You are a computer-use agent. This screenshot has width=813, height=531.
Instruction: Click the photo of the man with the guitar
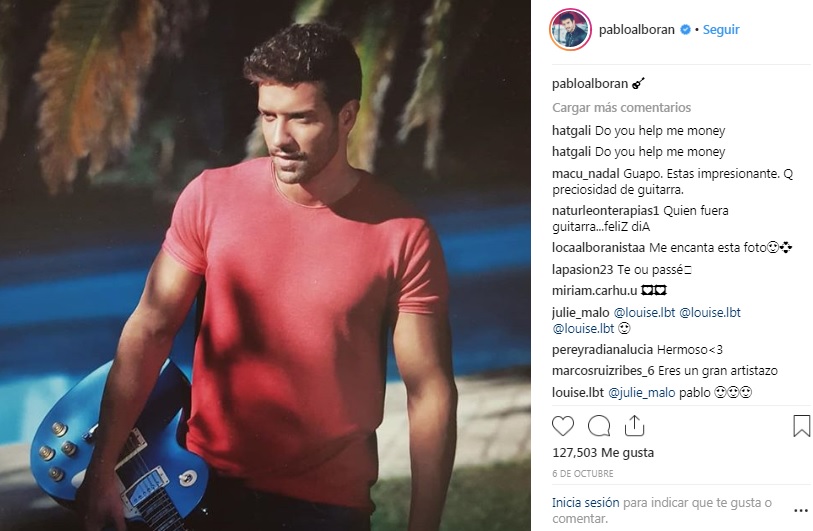pos(265,266)
